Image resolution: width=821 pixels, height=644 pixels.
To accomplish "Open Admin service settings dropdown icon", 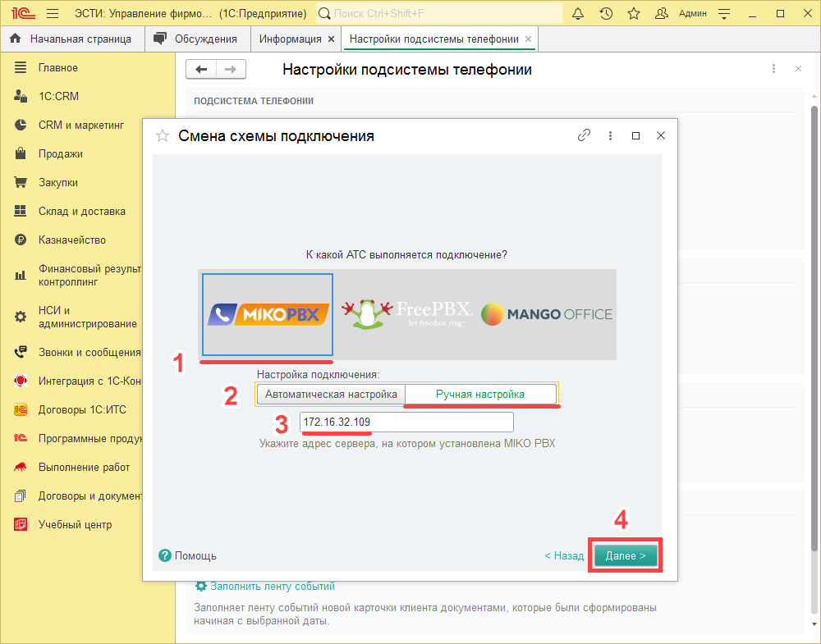I will [723, 14].
